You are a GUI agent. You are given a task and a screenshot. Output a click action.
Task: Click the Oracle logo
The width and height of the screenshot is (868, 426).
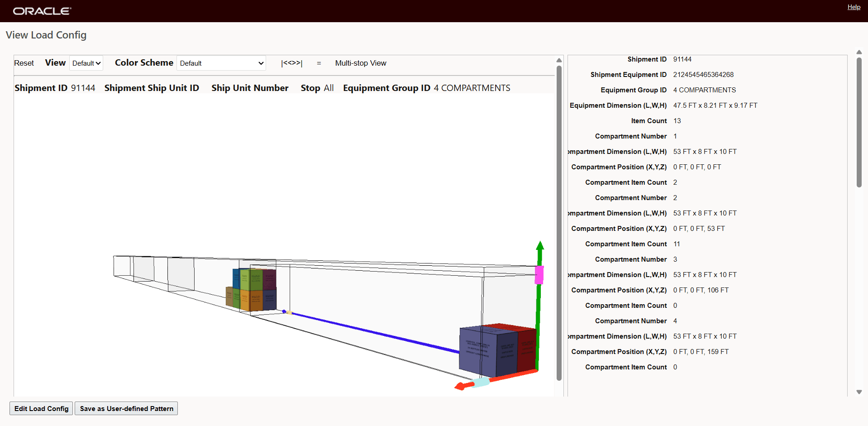click(42, 11)
